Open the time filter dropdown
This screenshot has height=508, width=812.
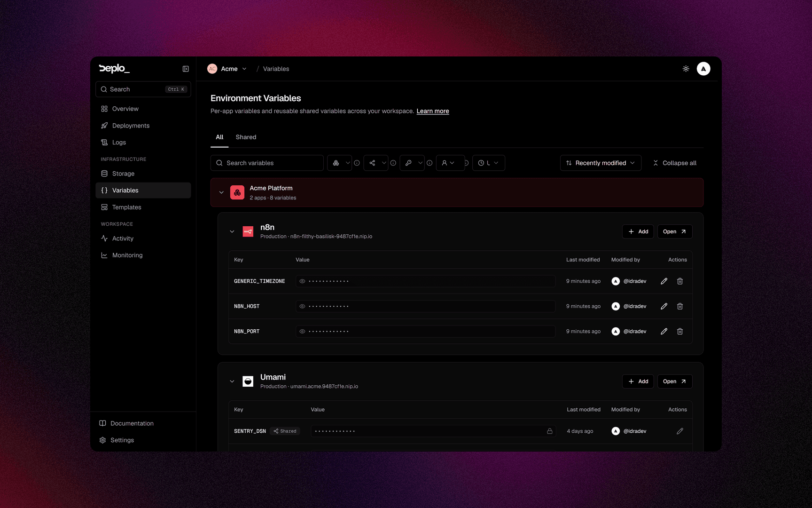pos(489,163)
